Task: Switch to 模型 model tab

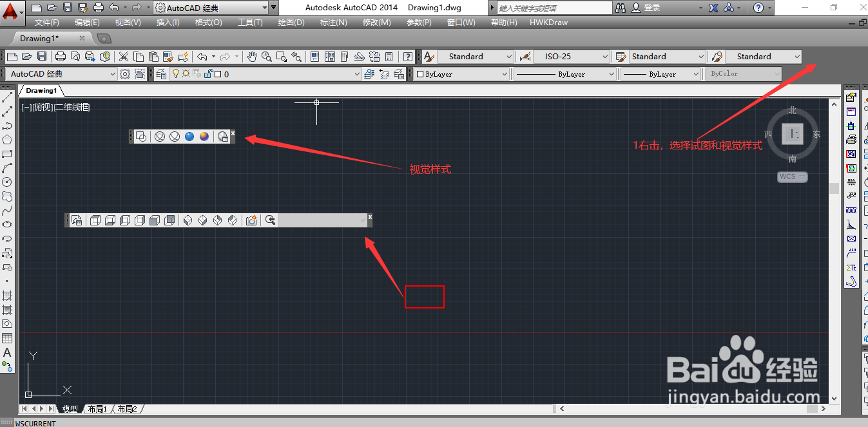Action: point(70,409)
